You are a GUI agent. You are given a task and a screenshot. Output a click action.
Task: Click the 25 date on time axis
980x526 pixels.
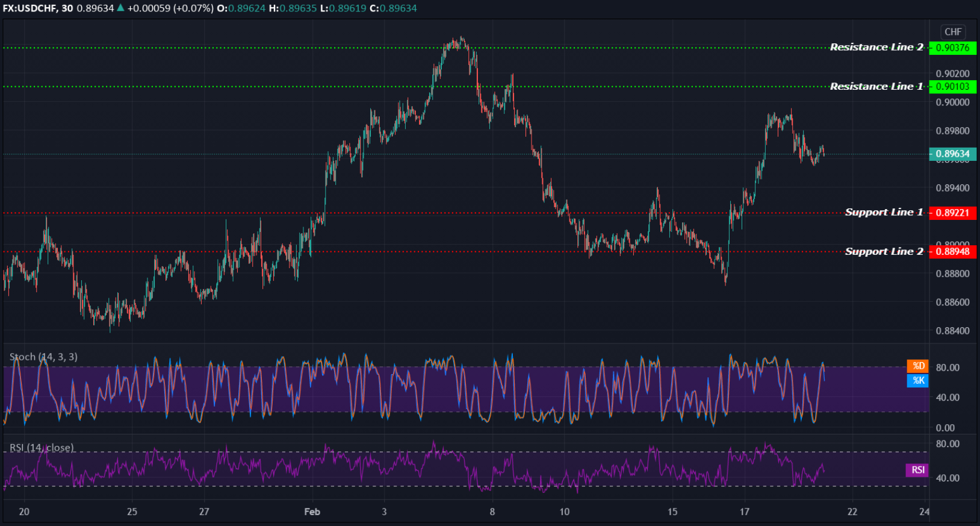pyautogui.click(x=132, y=512)
